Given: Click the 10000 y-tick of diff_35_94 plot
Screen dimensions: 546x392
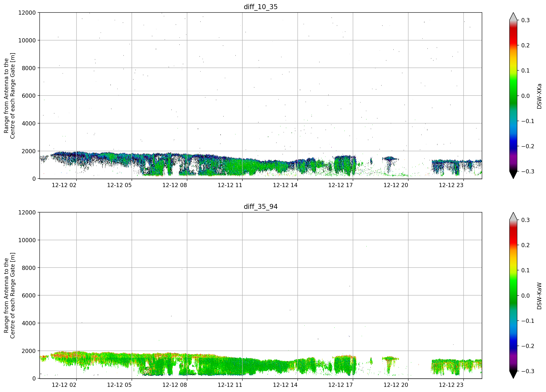Looking at the screenshot, I should tap(27, 240).
